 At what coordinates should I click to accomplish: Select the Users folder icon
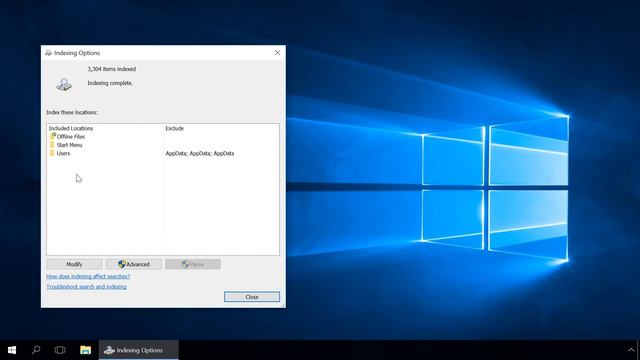tap(52, 153)
